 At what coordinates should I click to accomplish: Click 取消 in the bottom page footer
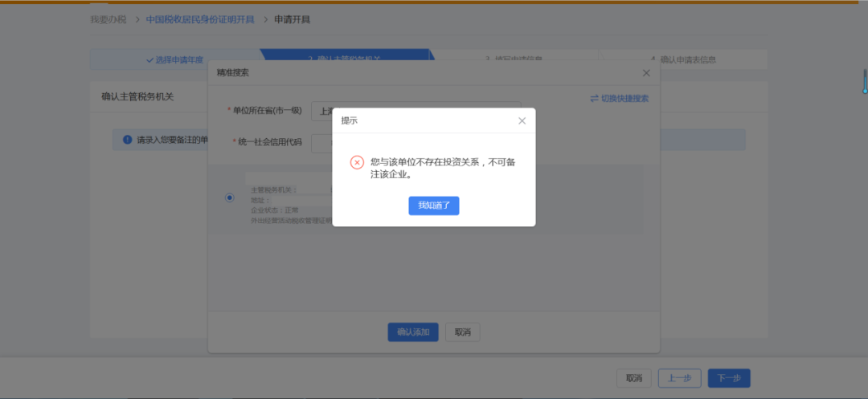[x=634, y=378]
